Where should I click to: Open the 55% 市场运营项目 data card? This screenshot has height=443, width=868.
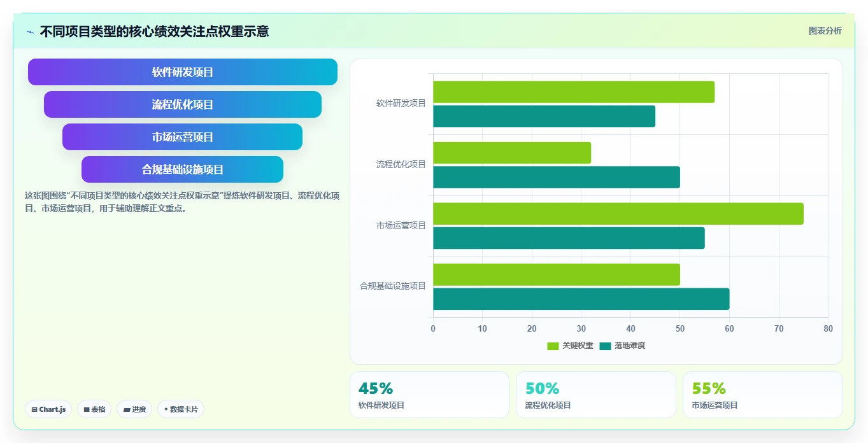(x=763, y=395)
